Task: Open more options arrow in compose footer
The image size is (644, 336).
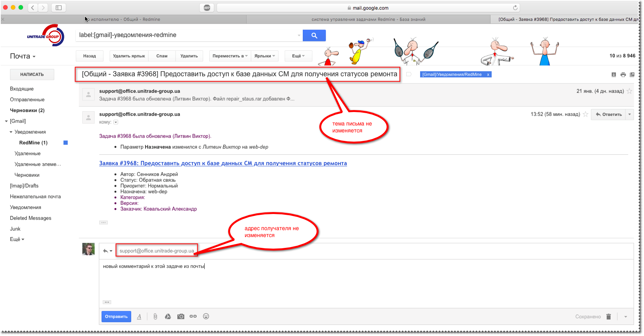Action: pyautogui.click(x=626, y=317)
